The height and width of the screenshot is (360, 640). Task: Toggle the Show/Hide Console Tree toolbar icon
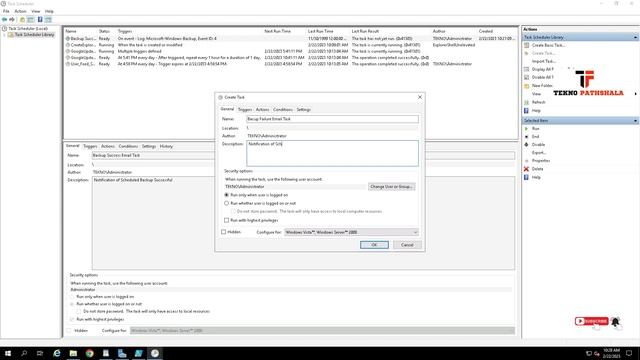point(31,20)
